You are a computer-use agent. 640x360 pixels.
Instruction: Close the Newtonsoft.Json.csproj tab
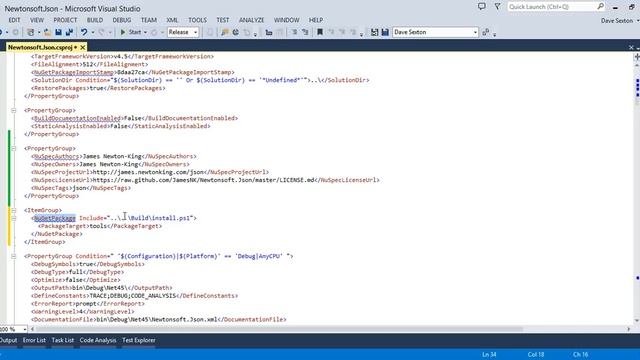click(82, 47)
